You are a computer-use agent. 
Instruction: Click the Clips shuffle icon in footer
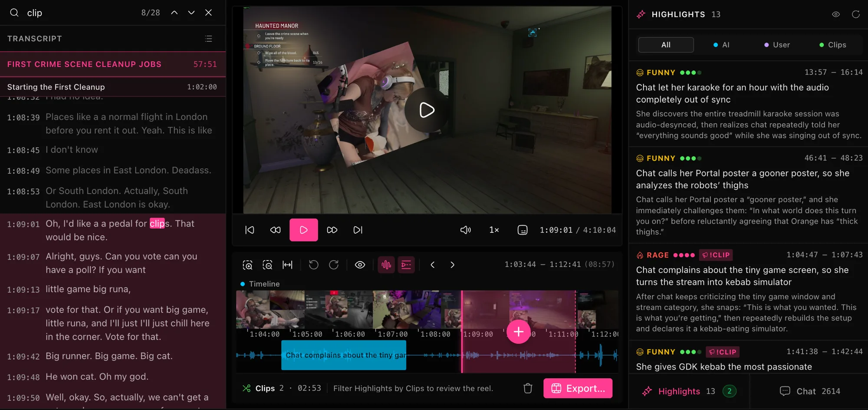tap(247, 388)
